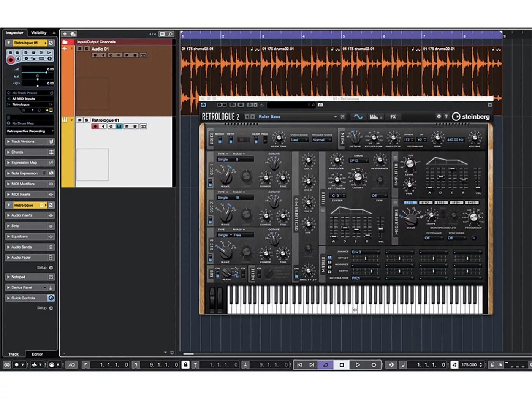The image size is (532, 399).
Task: Click the All MIDI Inputs routing field
Action: (30, 99)
